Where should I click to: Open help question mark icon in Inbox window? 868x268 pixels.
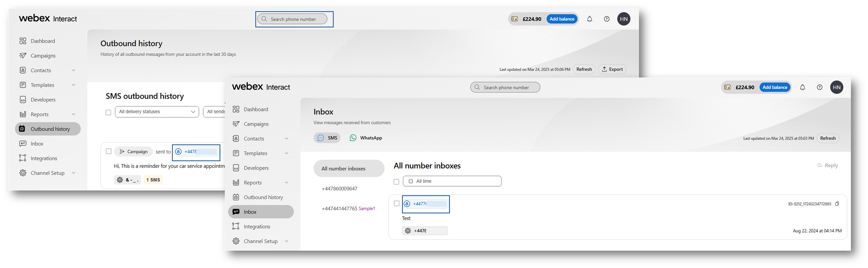tap(820, 87)
